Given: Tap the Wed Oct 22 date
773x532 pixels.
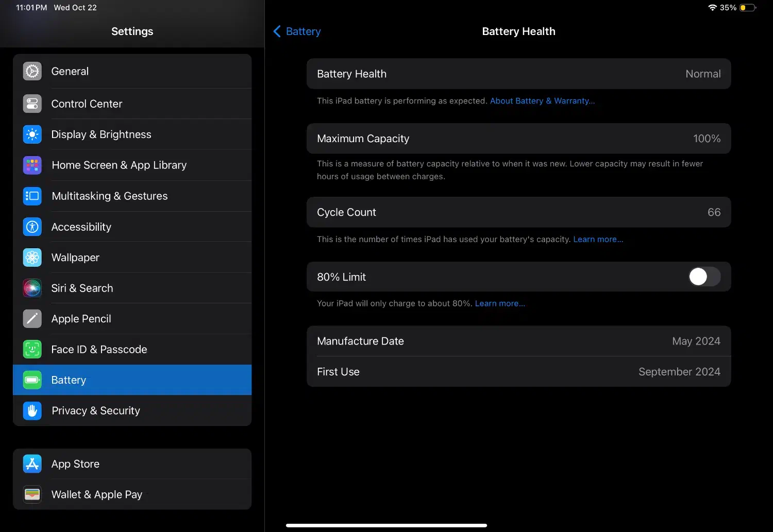Looking at the screenshot, I should click(x=75, y=8).
